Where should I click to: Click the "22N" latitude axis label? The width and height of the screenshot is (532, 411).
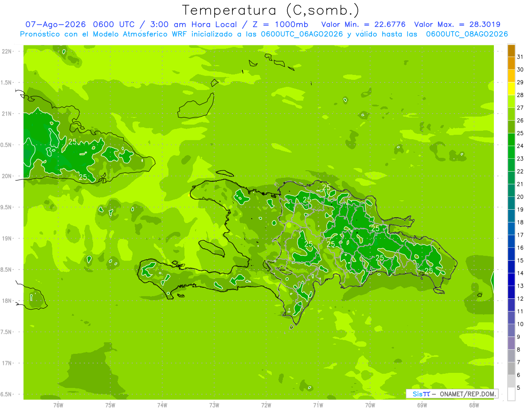(x=7, y=51)
